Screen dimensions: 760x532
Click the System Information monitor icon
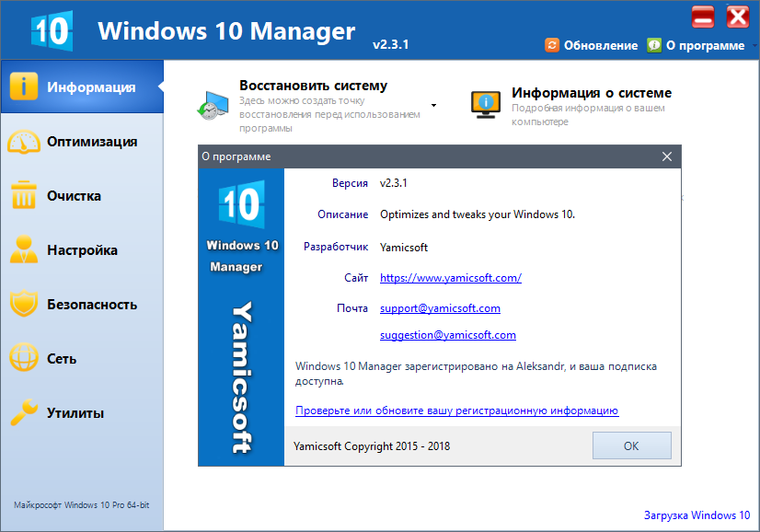pos(485,105)
